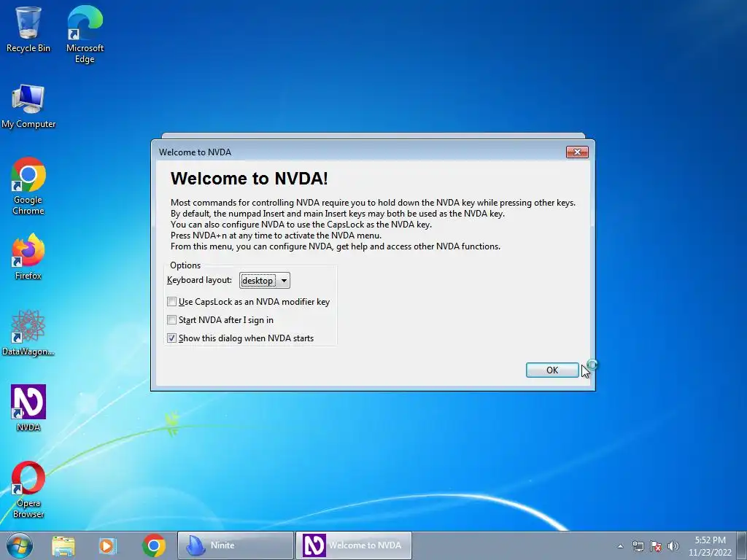Open the Microsoft Edge desktop shortcut

[85, 34]
